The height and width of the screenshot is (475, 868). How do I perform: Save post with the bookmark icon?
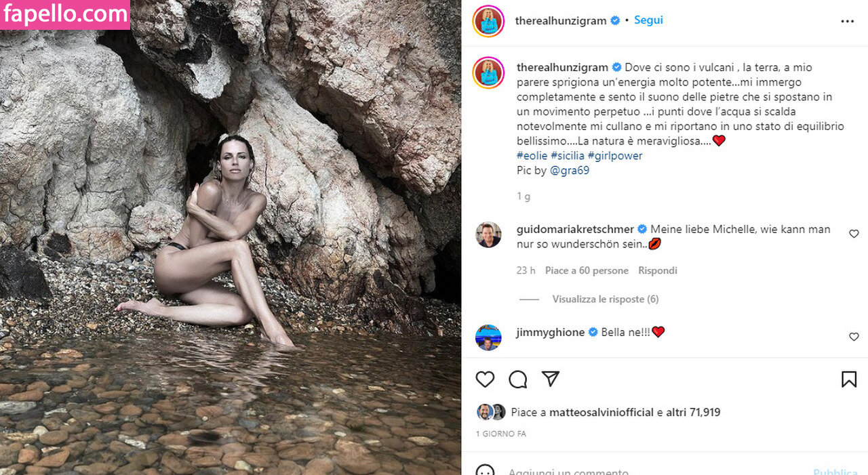coord(849,379)
